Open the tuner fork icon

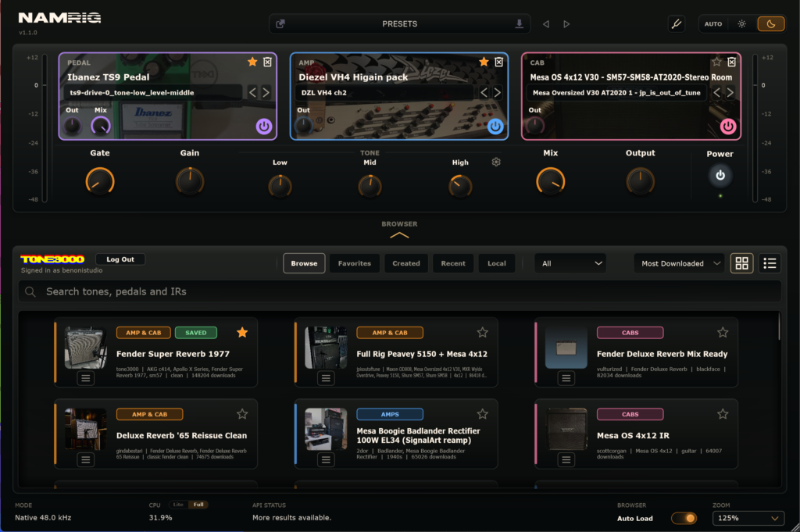coord(677,24)
